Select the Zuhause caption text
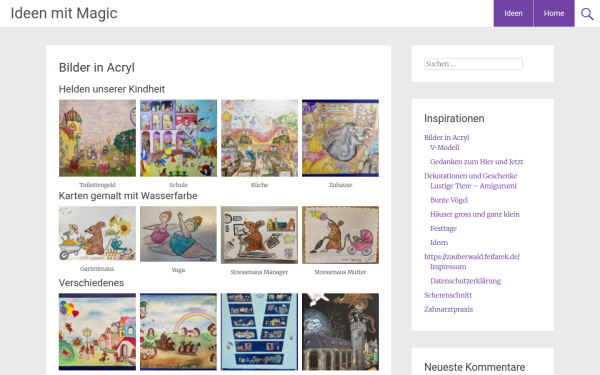Screen dimensions: 600x375 point(340,185)
